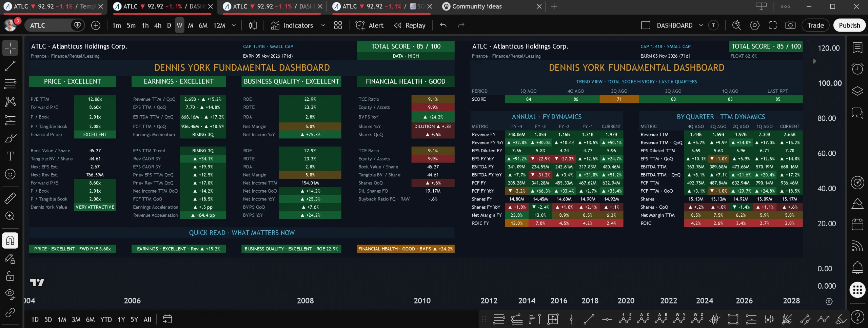Open the products grid menu
The width and height of the screenshot is (868, 328).
(x=857, y=290)
